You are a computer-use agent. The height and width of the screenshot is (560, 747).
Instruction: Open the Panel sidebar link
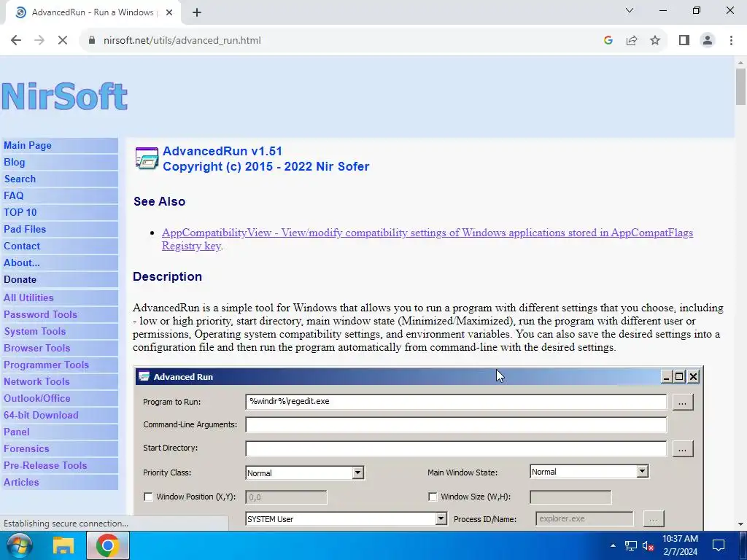pos(17,432)
